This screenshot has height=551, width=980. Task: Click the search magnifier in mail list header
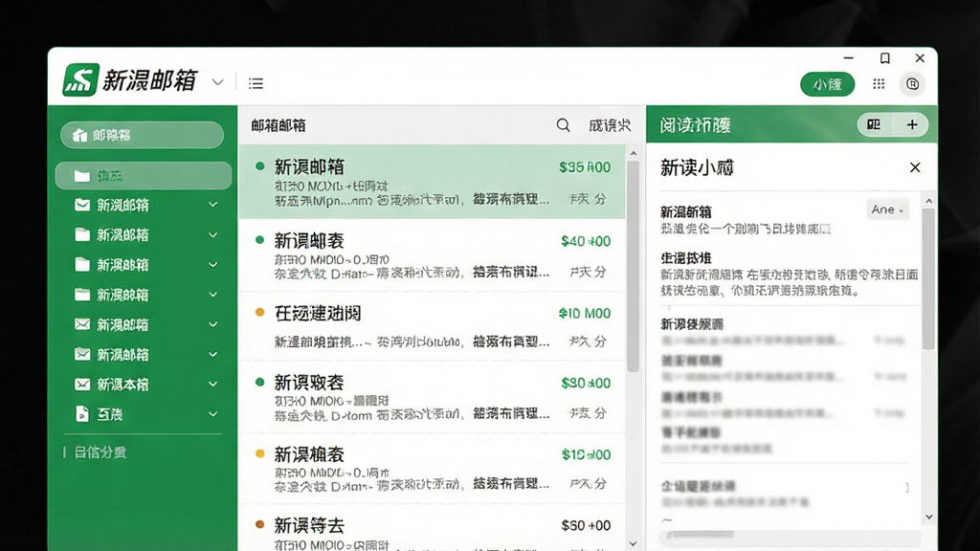click(563, 125)
